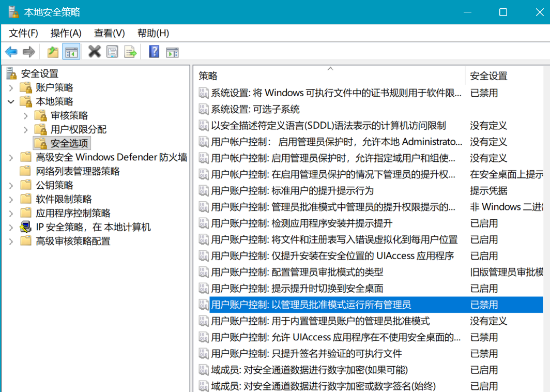Click the Forward arrow toolbar icon
The image size is (550, 392).
29,52
